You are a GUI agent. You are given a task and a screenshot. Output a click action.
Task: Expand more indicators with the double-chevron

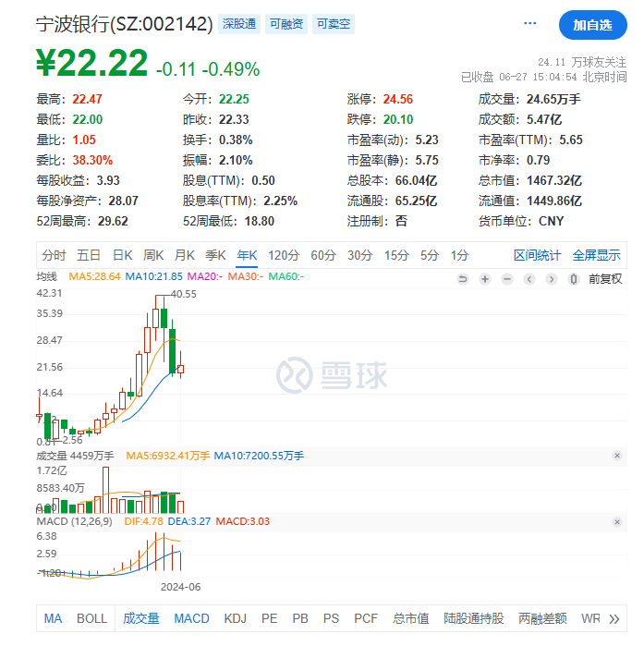click(x=614, y=619)
